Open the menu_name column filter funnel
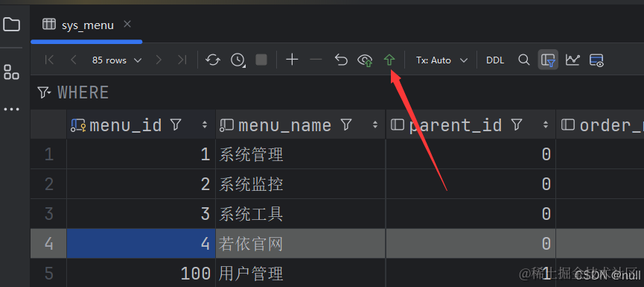The height and width of the screenshot is (287, 644). [346, 124]
